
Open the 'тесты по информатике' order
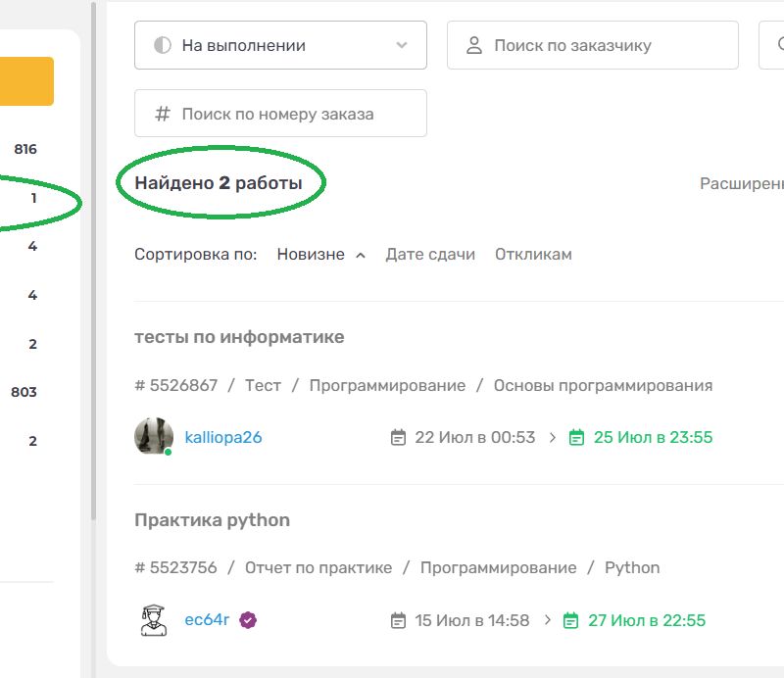[x=239, y=337]
